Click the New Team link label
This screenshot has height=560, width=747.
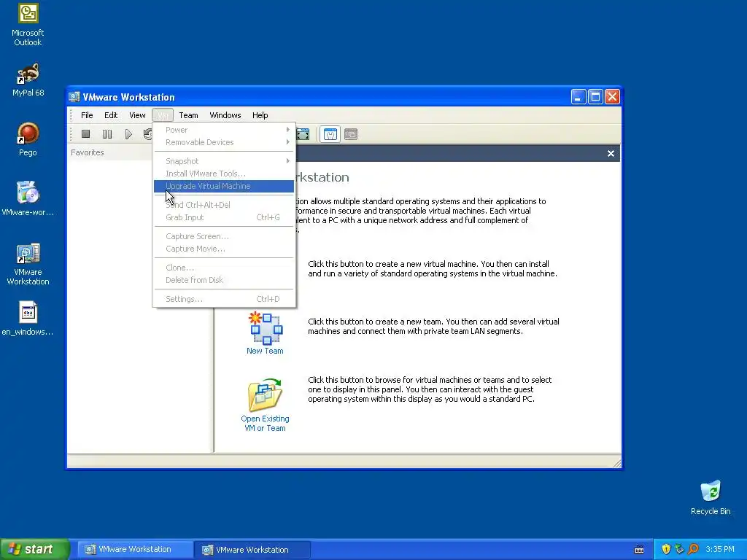[x=265, y=351]
